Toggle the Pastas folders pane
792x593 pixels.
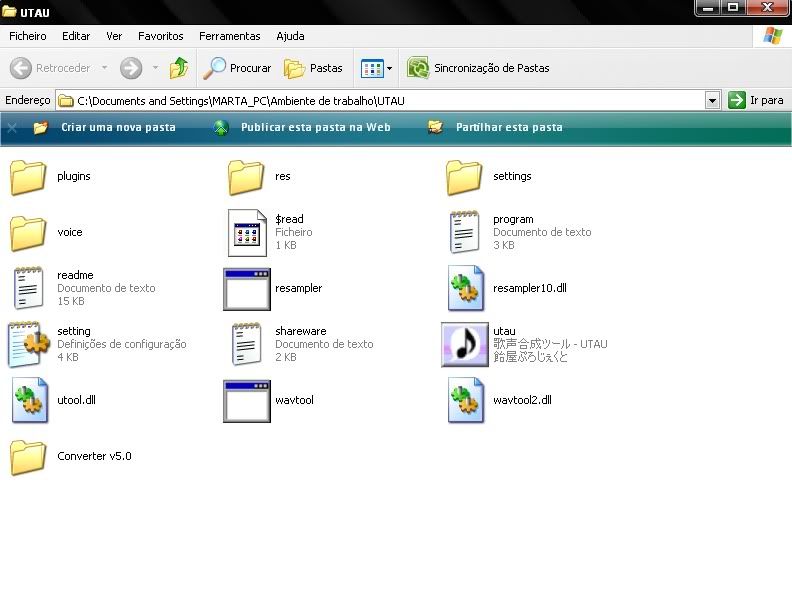(x=313, y=68)
